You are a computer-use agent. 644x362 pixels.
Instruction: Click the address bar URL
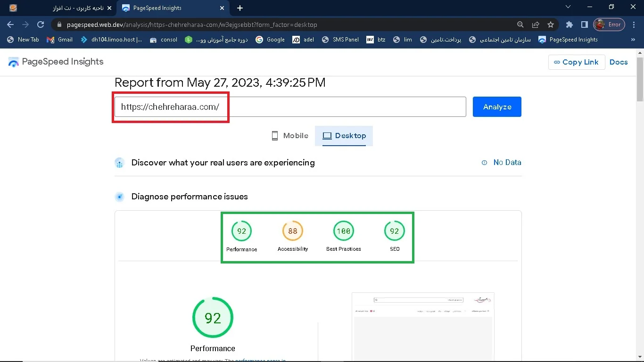[192, 25]
